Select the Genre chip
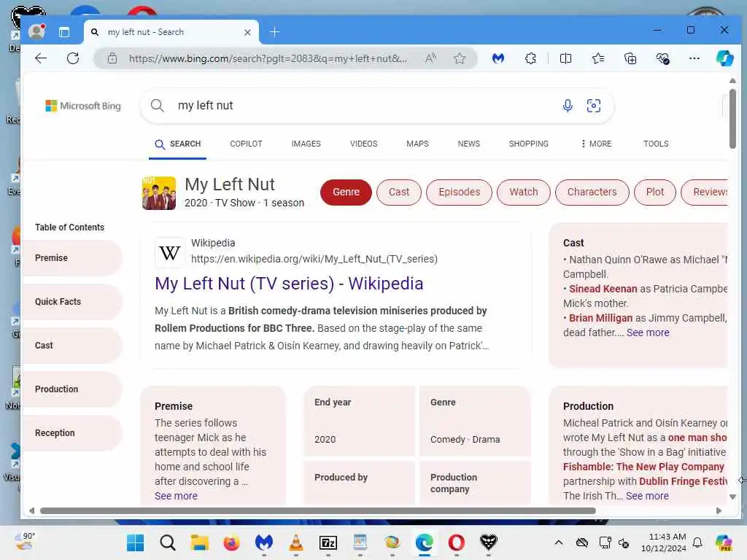Viewport: 747px width, 560px height. coord(346,192)
